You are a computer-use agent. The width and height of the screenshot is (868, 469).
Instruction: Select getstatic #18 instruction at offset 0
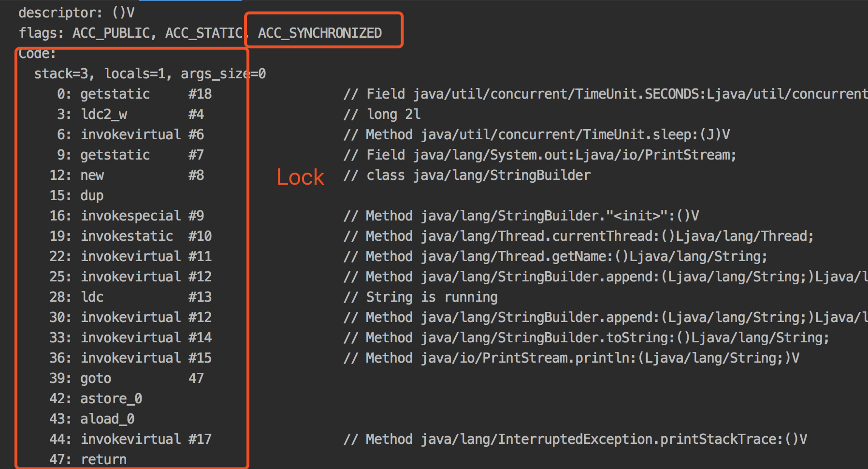tap(134, 94)
